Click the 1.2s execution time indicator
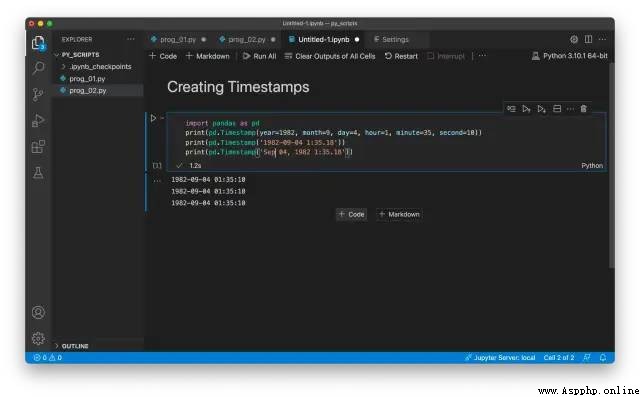The image size is (640, 397). coord(195,166)
